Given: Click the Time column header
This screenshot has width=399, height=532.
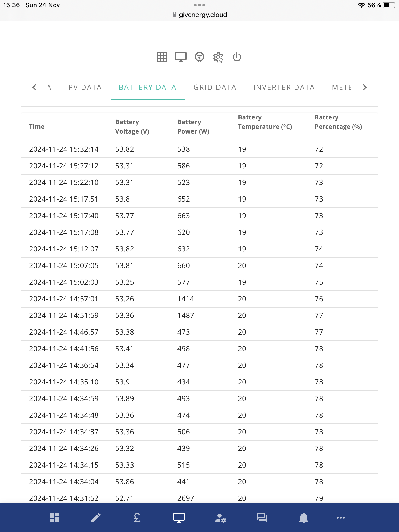Looking at the screenshot, I should tap(37, 127).
